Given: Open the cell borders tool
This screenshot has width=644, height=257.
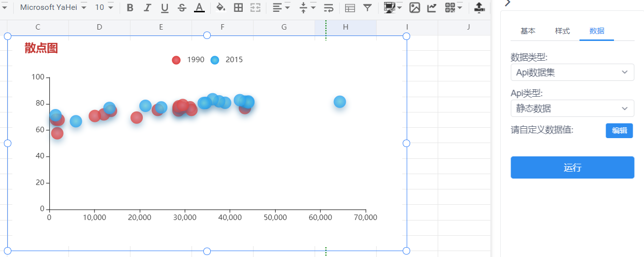Looking at the screenshot, I should [x=238, y=7].
